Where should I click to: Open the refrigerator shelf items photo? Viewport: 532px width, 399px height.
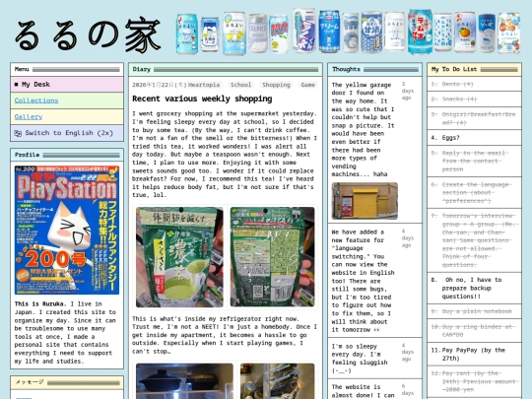click(277, 381)
